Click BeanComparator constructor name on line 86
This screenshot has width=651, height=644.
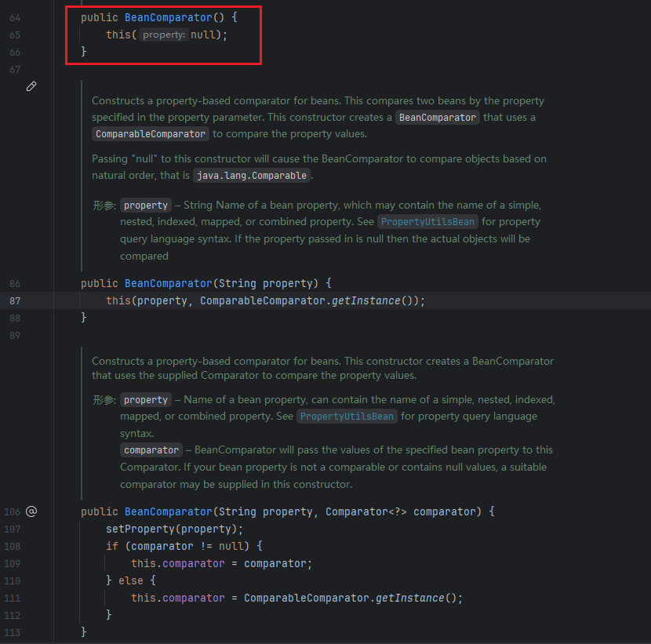point(168,283)
